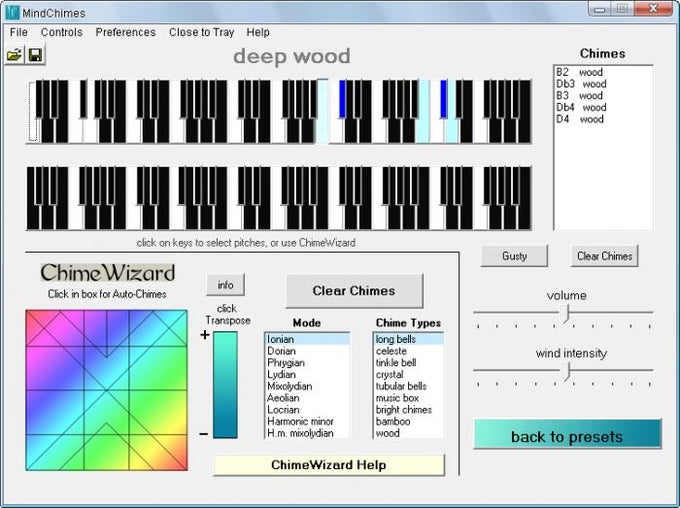Click the save floppy disk icon
The height and width of the screenshot is (508, 680).
tap(35, 55)
